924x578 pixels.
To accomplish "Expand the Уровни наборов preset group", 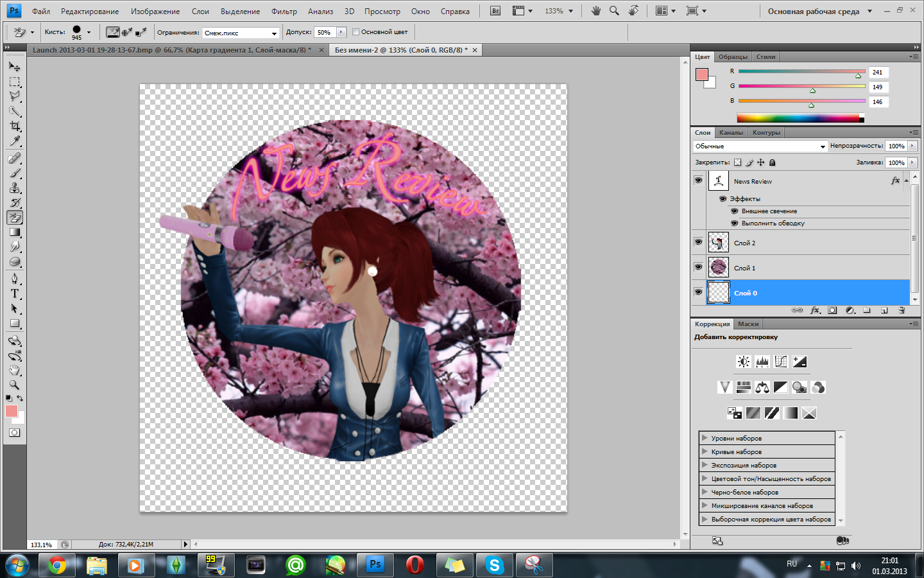I will pyautogui.click(x=705, y=438).
